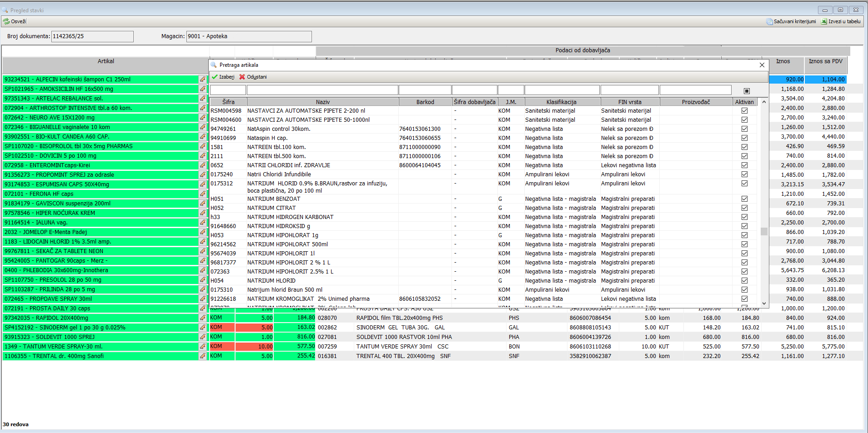Click edit pencil beside TRENTAL dr. 400mg Sanofi
This screenshot has height=433, width=868.
point(203,356)
